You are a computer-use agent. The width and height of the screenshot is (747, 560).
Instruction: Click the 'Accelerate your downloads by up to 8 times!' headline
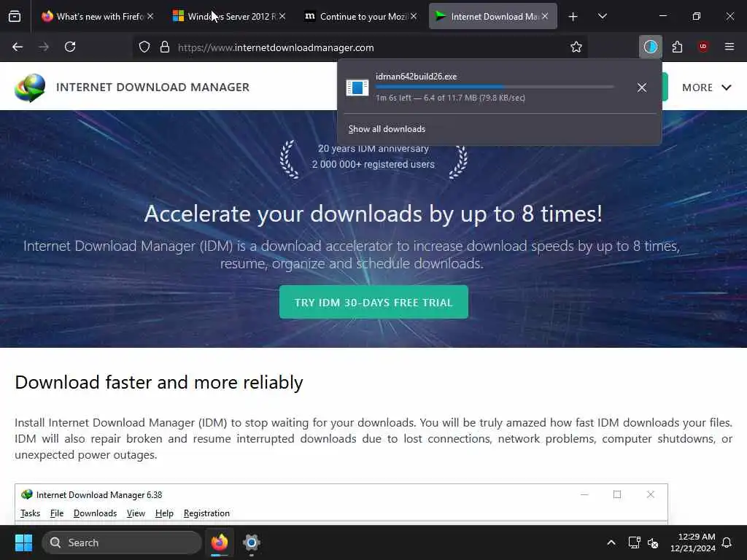[x=373, y=214]
